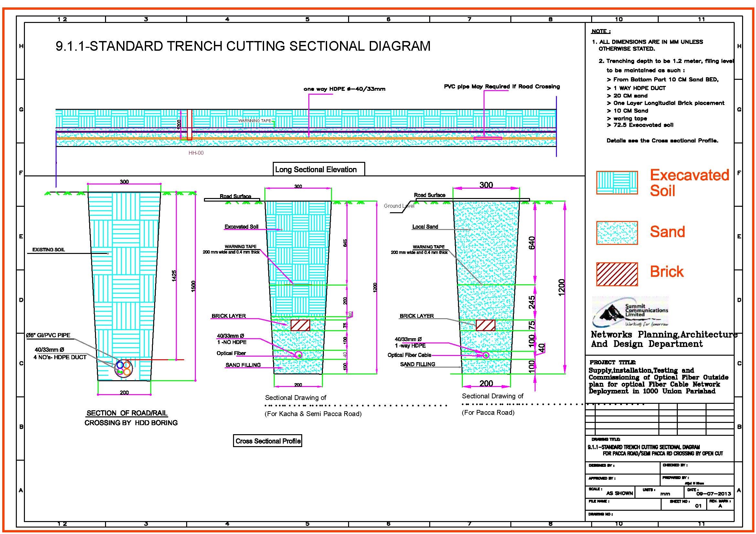Click the AS SHOWN scale field
Viewport: 756px width, 534px height.
click(619, 493)
